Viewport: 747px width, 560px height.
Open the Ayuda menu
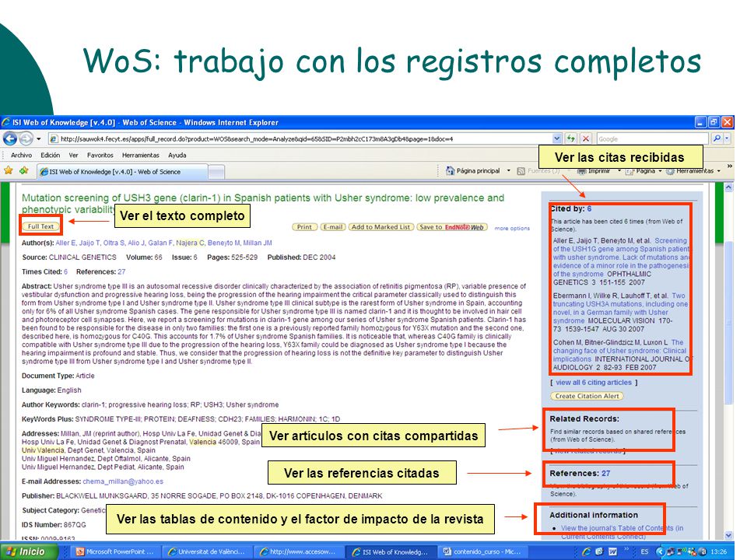[177, 156]
